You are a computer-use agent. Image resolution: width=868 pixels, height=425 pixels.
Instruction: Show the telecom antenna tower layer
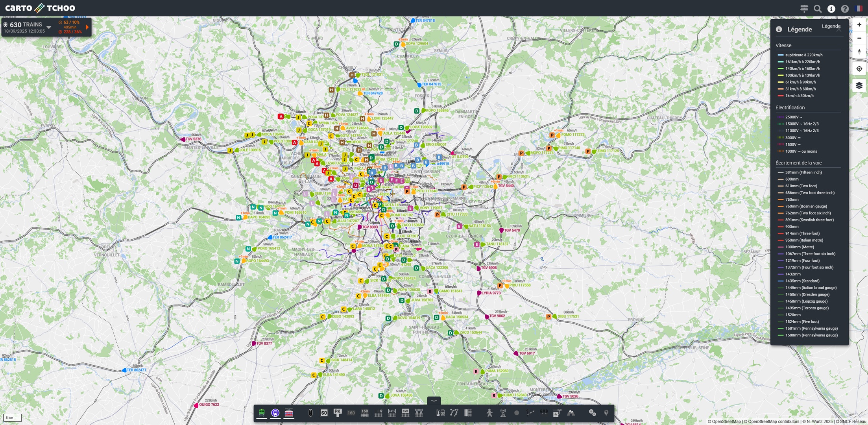coord(503,413)
